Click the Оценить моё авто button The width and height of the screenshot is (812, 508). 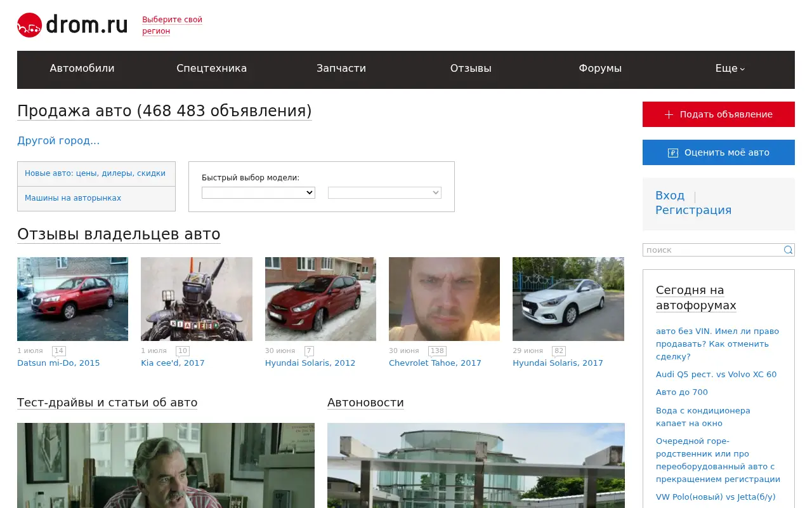click(x=719, y=152)
